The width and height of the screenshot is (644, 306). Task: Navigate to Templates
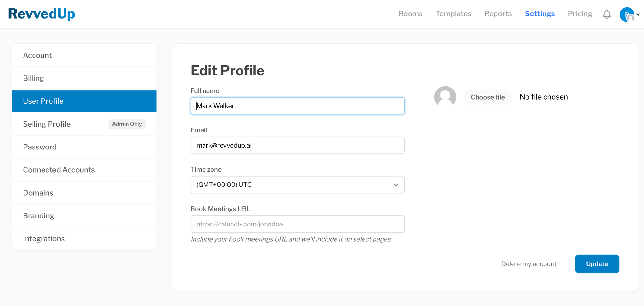click(x=453, y=14)
